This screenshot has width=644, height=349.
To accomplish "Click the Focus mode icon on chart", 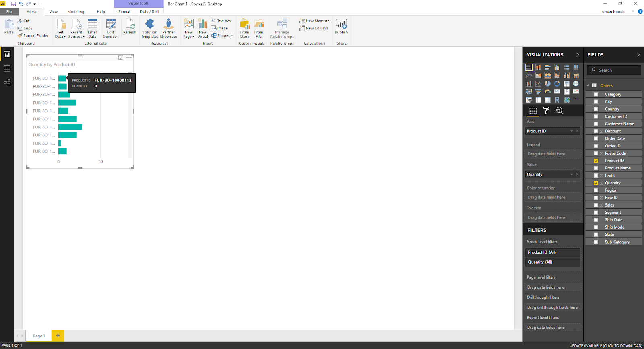I will 121,58.
